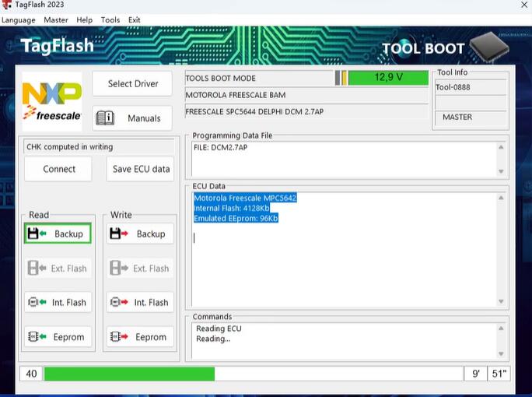Image resolution: width=532 pixels, height=397 pixels.
Task: Click the Read Int. Flash button
Action: point(58,302)
